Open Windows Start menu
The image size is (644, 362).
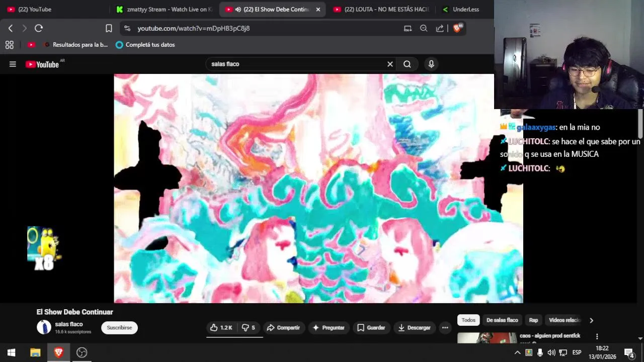coord(12,352)
